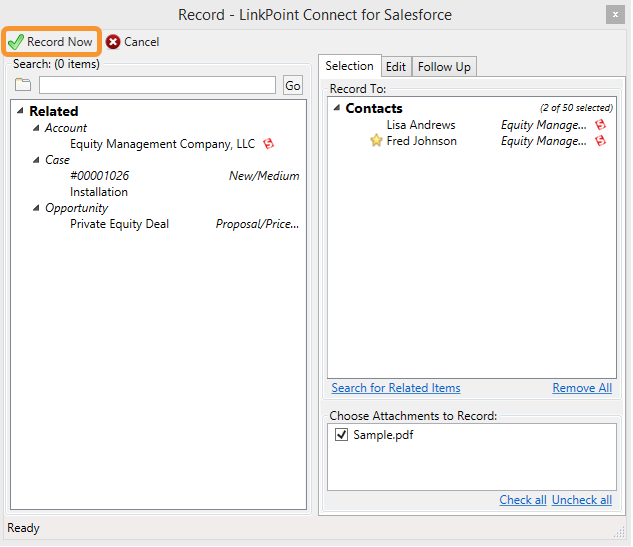The image size is (633, 547).
Task: Collapse the Related tree node
Action: [20, 111]
